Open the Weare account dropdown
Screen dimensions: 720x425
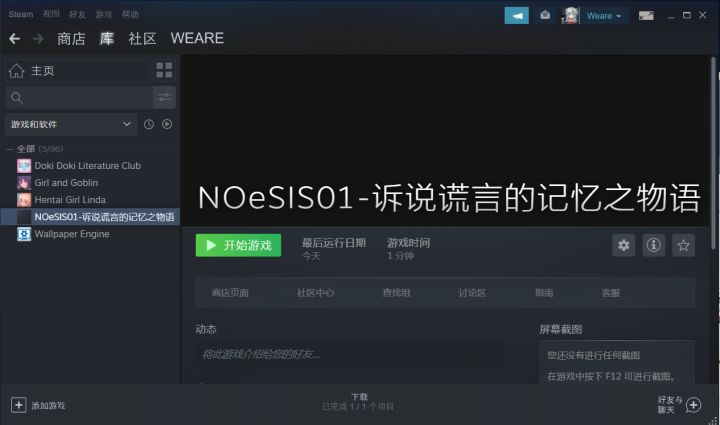[604, 16]
